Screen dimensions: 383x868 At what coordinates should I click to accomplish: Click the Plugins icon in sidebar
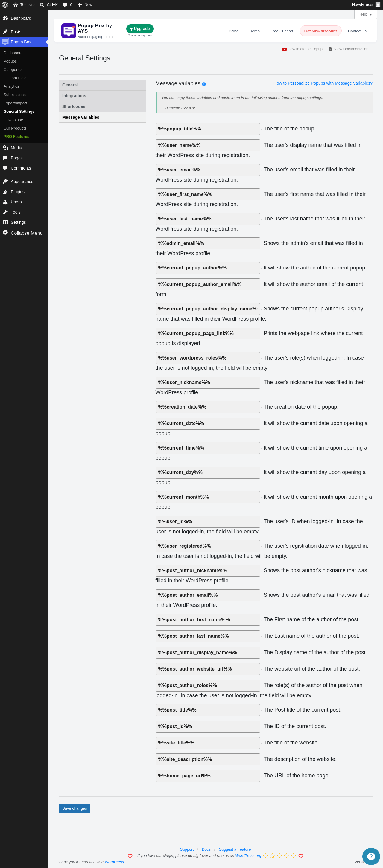5,192
